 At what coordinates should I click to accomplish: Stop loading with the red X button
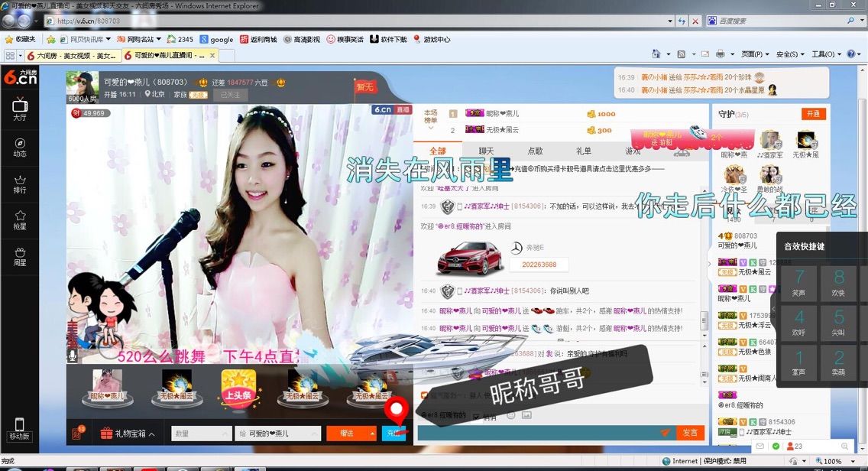(695, 21)
